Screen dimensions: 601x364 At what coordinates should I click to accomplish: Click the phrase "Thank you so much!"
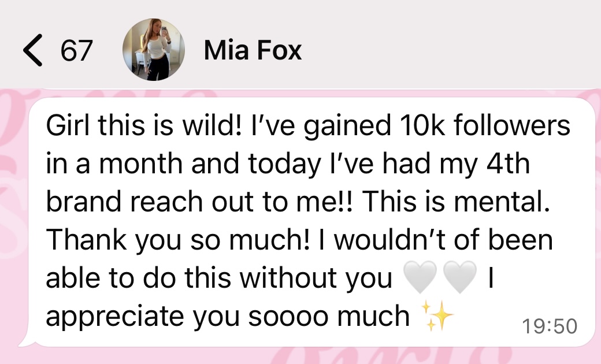tap(177, 240)
